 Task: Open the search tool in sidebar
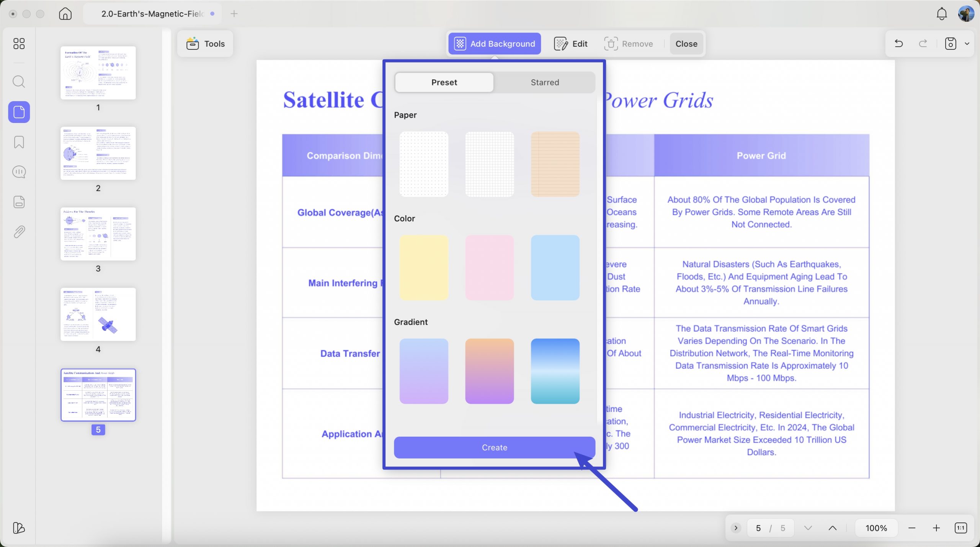pos(19,82)
